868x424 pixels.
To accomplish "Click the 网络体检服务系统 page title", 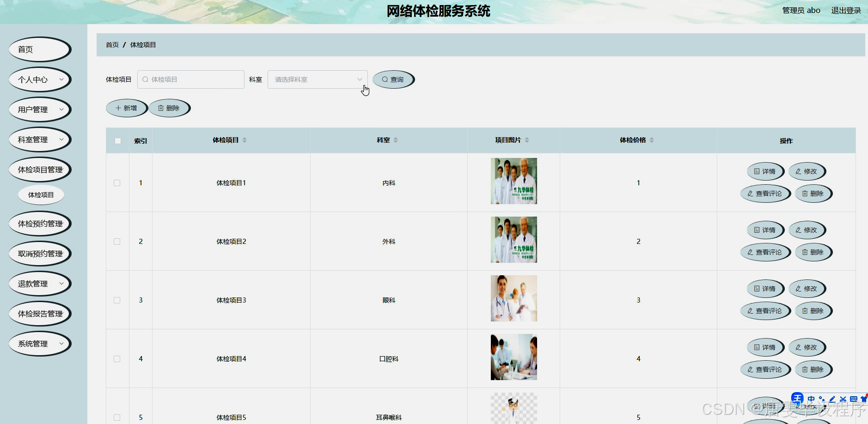I will [x=438, y=11].
